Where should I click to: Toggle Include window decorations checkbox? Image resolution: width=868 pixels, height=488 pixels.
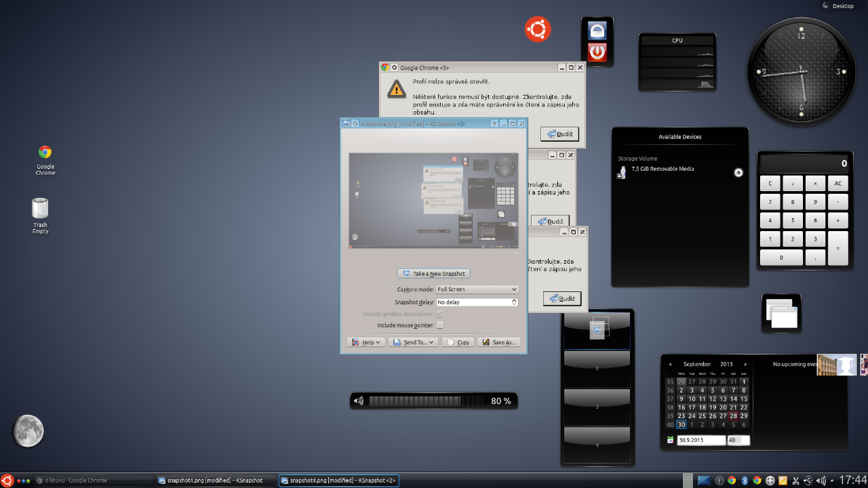[439, 314]
